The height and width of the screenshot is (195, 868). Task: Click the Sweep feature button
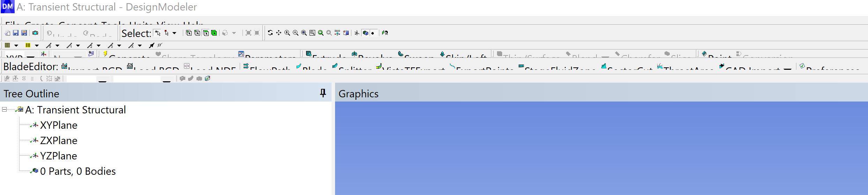[x=416, y=54]
